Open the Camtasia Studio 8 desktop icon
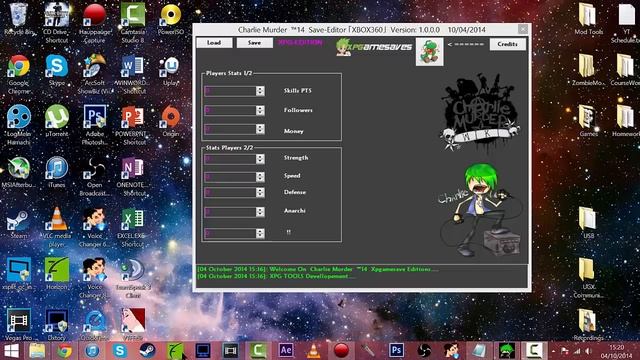Image resolution: width=640 pixels, height=360 pixels. (x=133, y=22)
